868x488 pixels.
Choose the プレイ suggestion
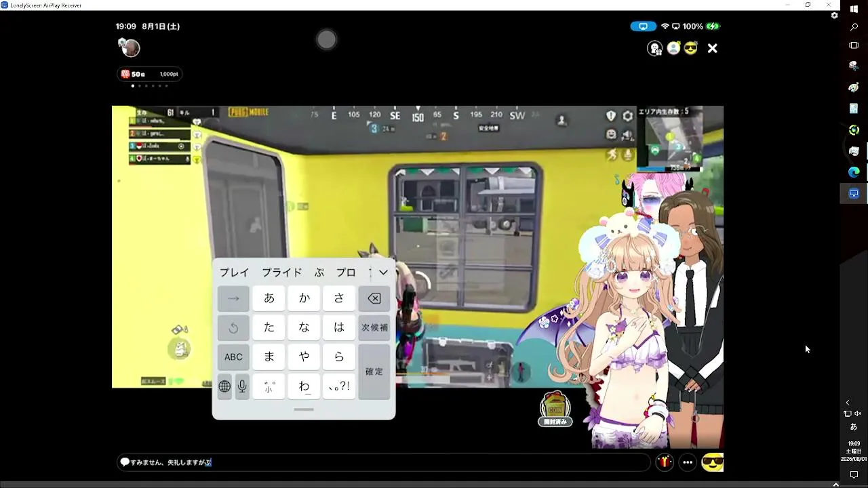click(234, 272)
